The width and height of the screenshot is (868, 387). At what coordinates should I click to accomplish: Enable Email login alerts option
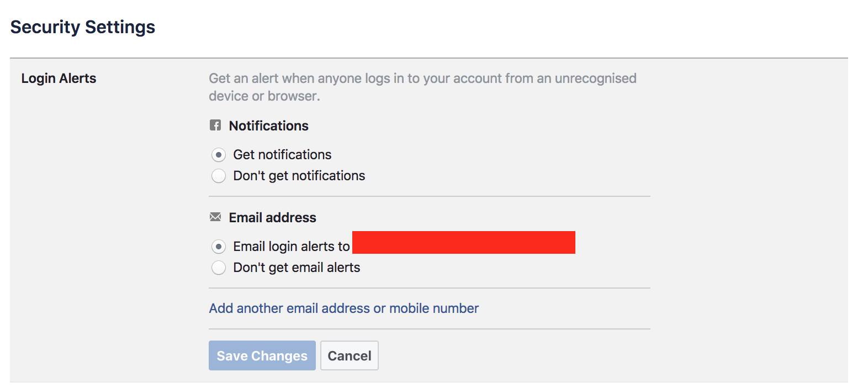[219, 247]
